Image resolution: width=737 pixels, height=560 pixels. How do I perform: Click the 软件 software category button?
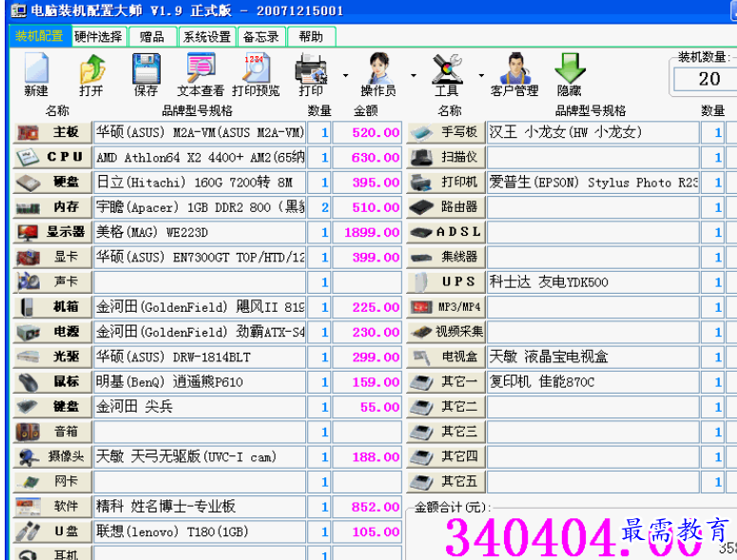pos(52,506)
